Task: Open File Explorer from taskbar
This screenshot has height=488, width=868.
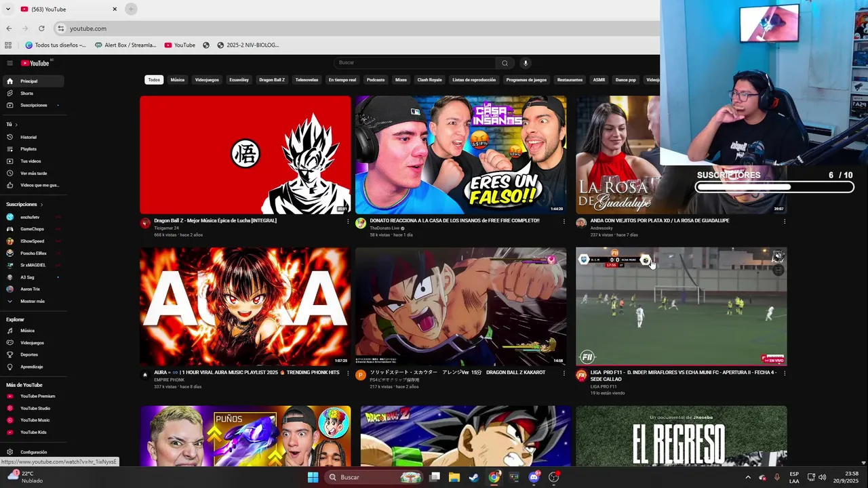Action: pyautogui.click(x=454, y=477)
